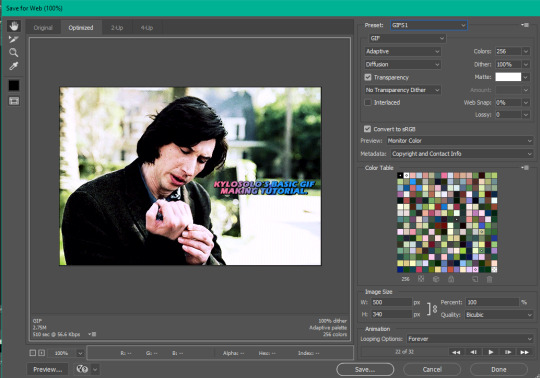Select the black swatch in Color Table
This screenshot has width=540, height=378.
click(400, 175)
